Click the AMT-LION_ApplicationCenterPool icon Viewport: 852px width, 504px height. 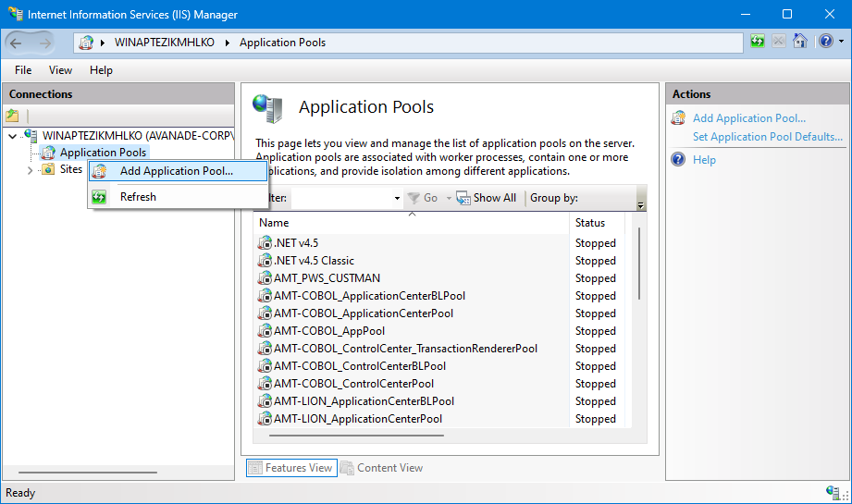point(265,419)
